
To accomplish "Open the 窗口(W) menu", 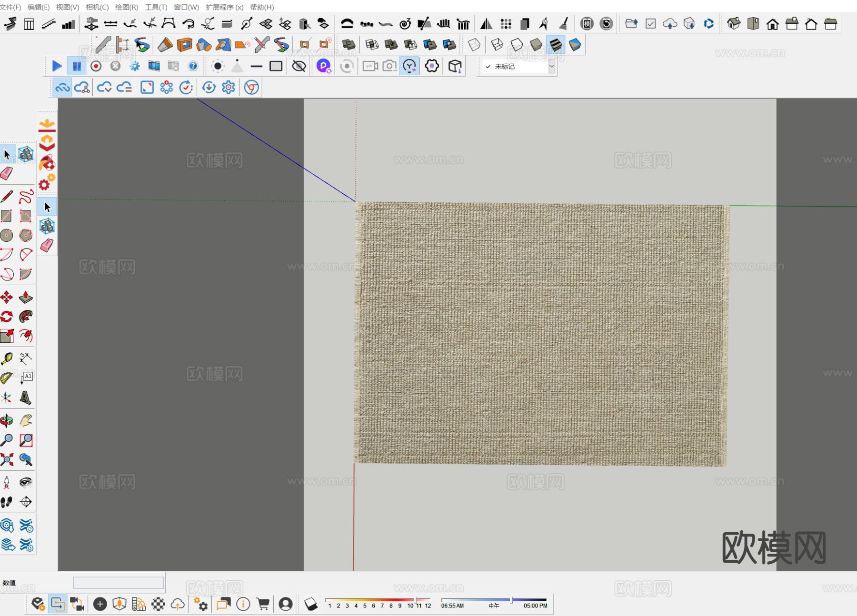I will pos(187,7).
